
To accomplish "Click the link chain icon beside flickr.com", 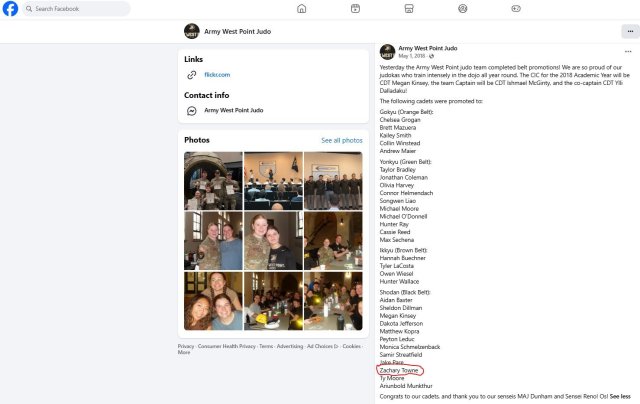I will (x=191, y=75).
